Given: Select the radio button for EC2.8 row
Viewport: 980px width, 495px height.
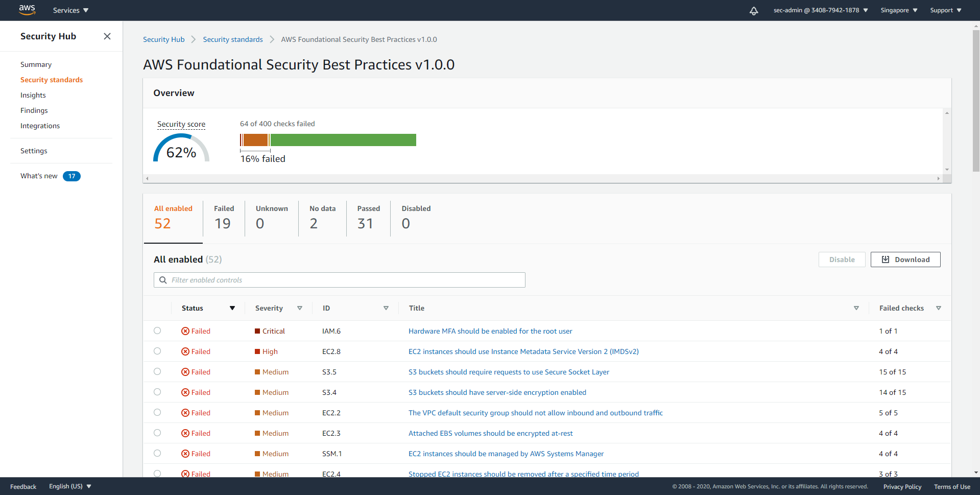Looking at the screenshot, I should point(157,351).
